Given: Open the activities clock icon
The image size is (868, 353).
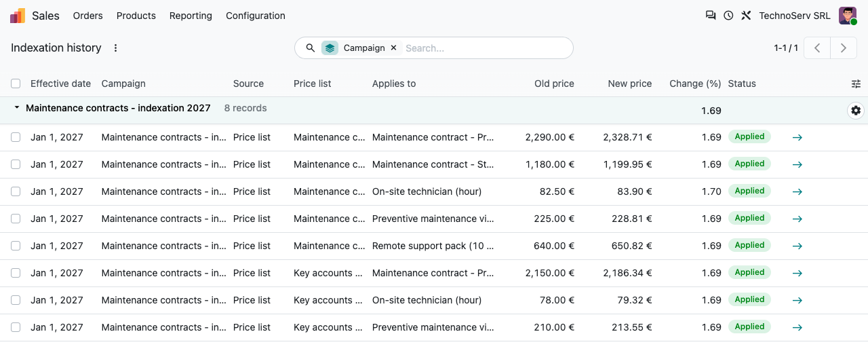Looking at the screenshot, I should pyautogui.click(x=728, y=15).
